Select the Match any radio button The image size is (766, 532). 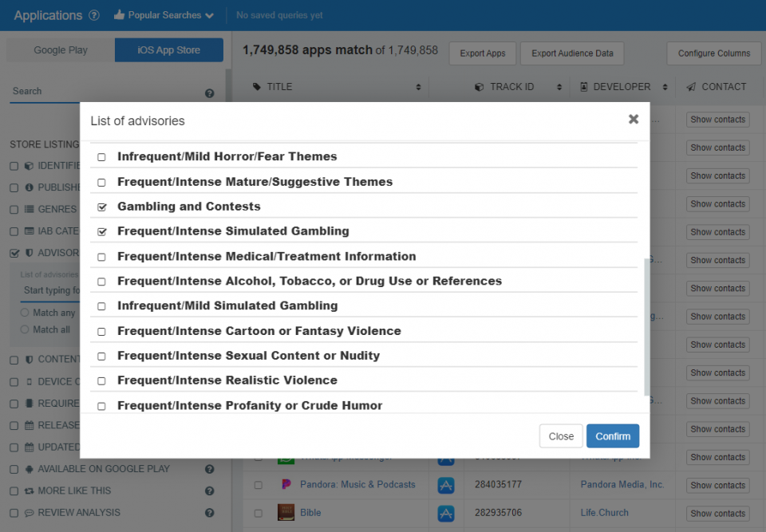point(25,313)
